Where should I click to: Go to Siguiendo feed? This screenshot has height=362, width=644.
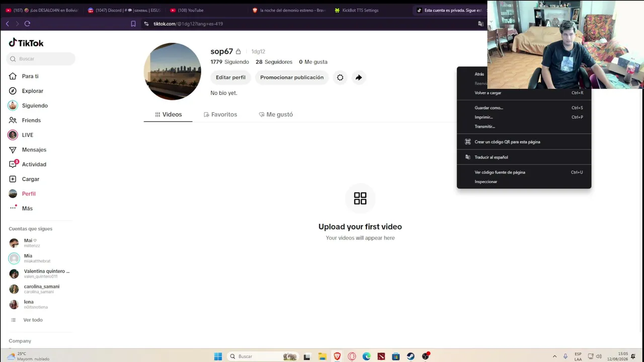coord(35,106)
